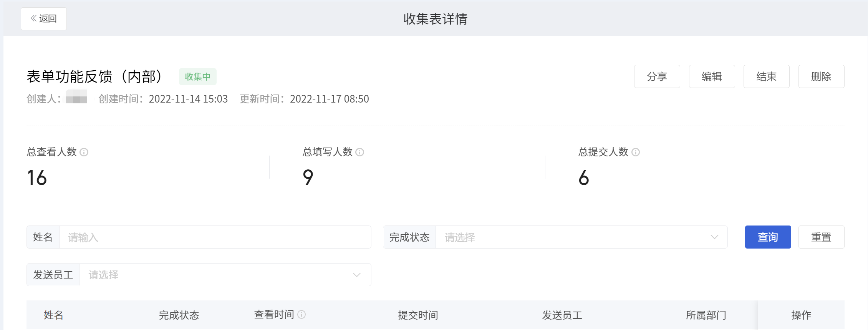Click the 分享 button
The width and height of the screenshot is (868, 330).
pyautogui.click(x=657, y=76)
